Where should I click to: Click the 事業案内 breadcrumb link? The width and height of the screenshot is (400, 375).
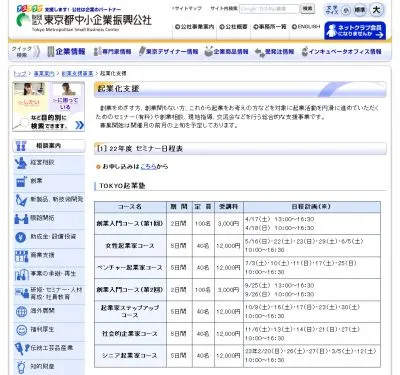coord(44,73)
